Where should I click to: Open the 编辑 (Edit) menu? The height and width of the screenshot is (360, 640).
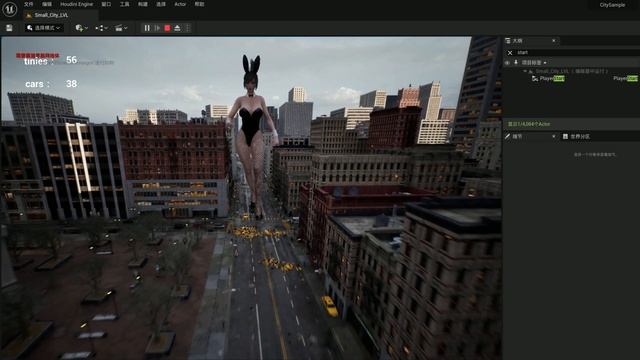(47, 4)
